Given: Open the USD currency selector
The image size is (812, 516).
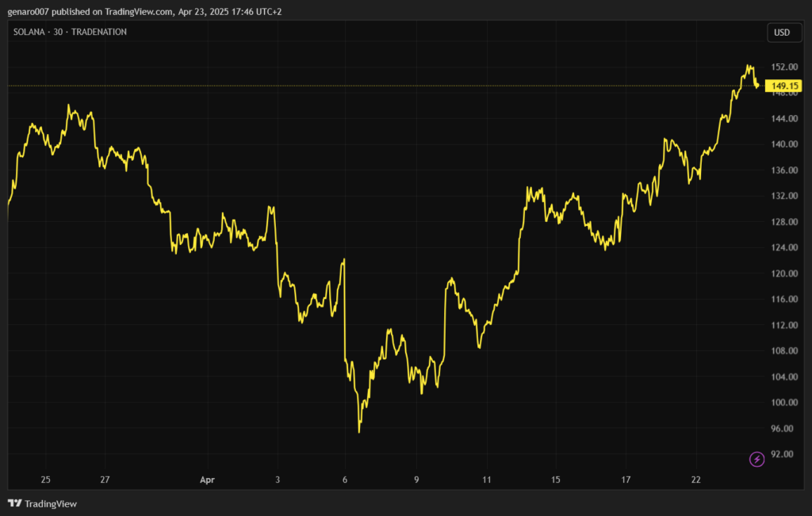Looking at the screenshot, I should tap(781, 32).
